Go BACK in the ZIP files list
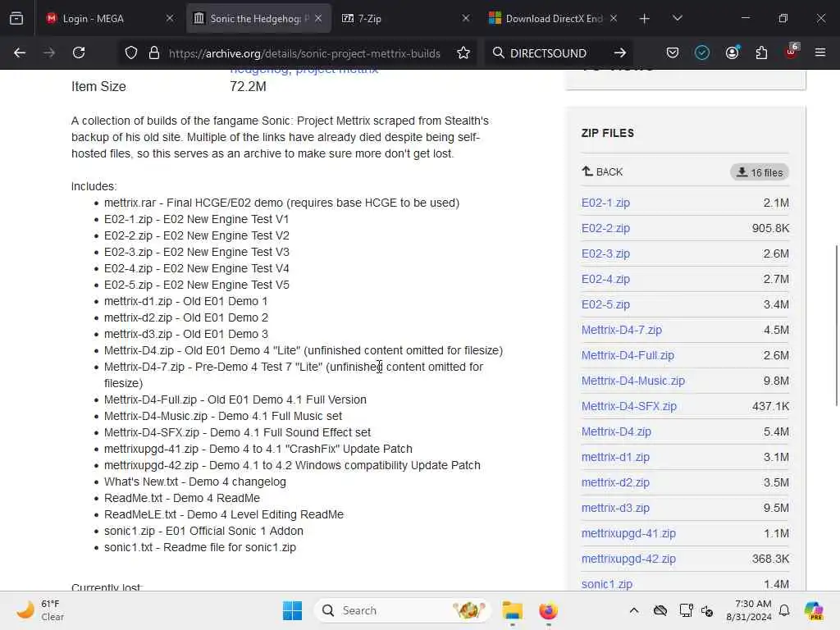 [x=602, y=172]
